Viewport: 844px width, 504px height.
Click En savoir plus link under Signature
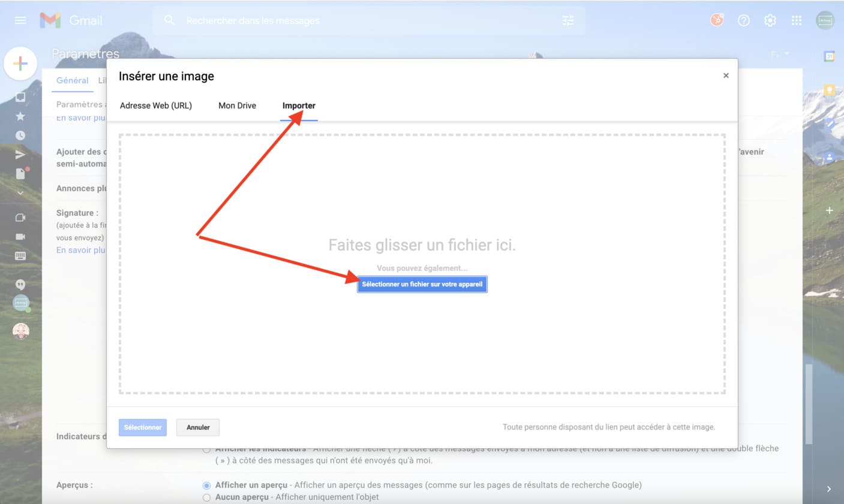coord(81,250)
